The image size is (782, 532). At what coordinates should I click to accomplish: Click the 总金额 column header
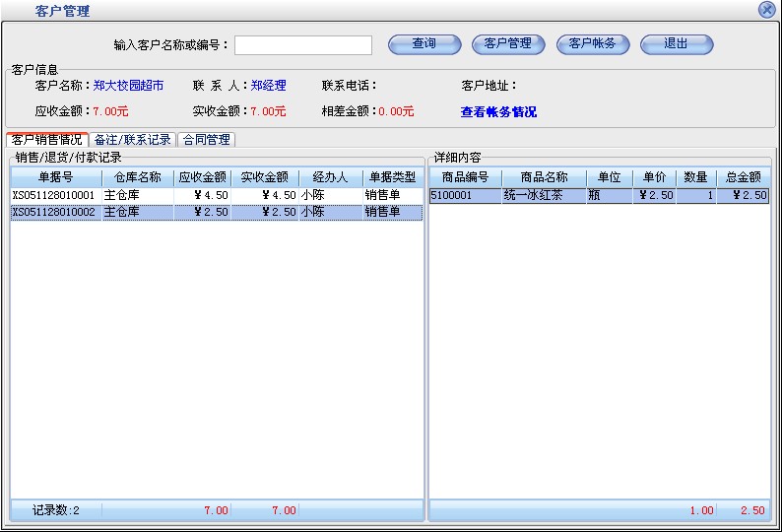[x=743, y=177]
